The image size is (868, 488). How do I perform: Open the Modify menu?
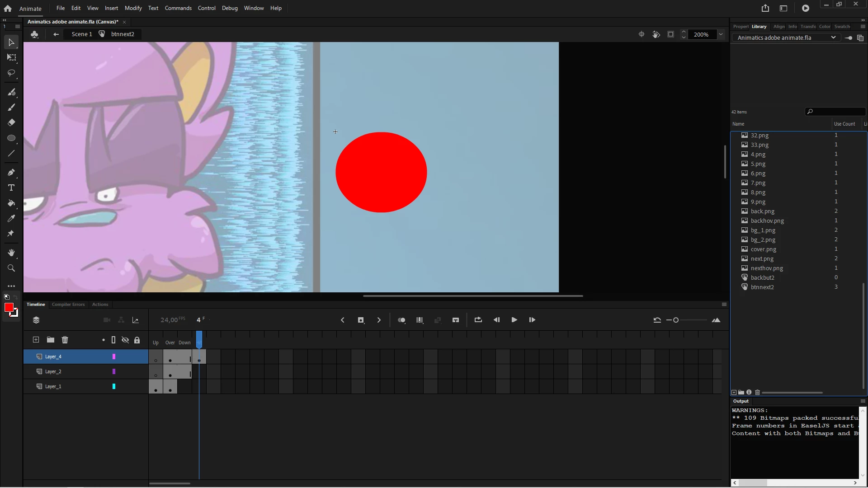click(x=133, y=8)
